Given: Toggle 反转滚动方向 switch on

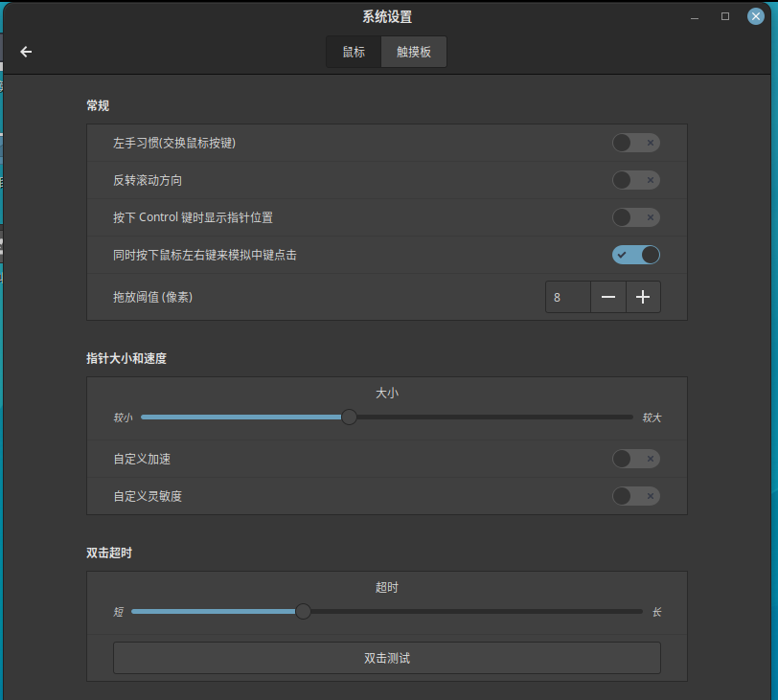Looking at the screenshot, I should pyautogui.click(x=636, y=180).
